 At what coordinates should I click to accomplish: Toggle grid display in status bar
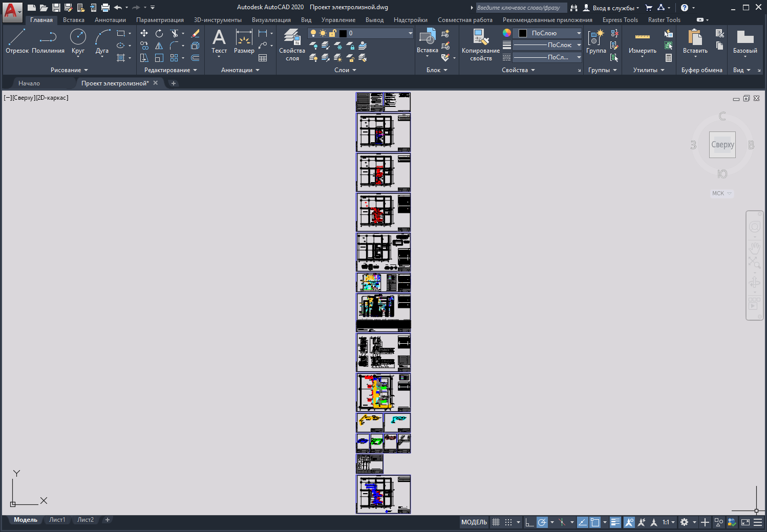(x=496, y=522)
